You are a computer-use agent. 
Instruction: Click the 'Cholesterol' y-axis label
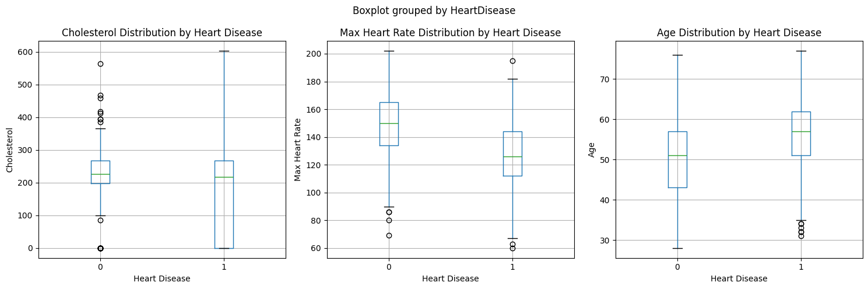9,150
